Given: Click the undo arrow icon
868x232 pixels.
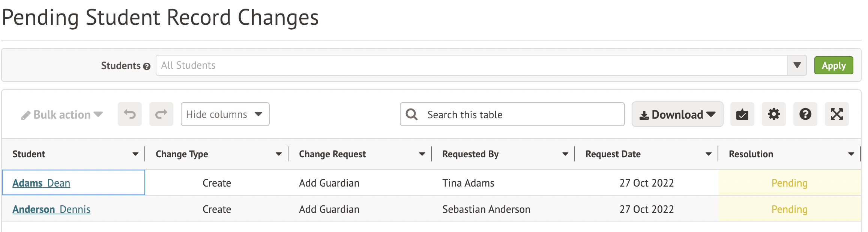Looking at the screenshot, I should point(130,114).
